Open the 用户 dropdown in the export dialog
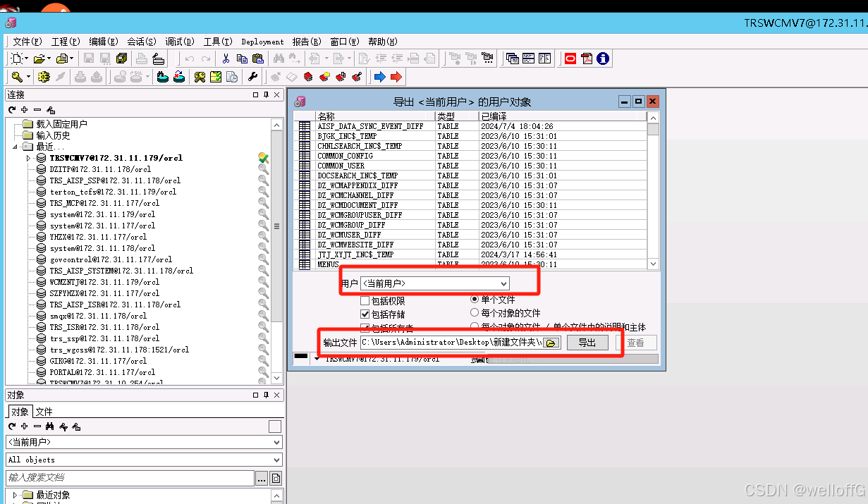Screen dimensions: 868x504 pos(502,283)
